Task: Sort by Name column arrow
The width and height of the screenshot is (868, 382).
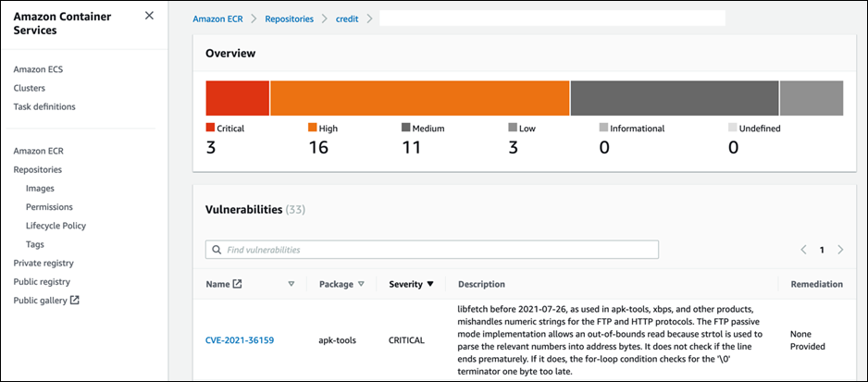Action: 291,284
